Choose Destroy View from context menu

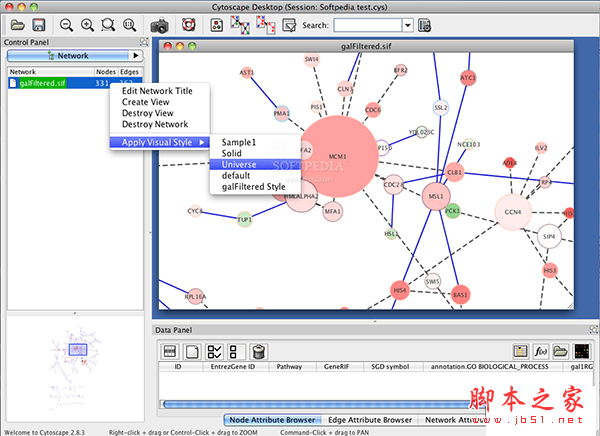148,113
